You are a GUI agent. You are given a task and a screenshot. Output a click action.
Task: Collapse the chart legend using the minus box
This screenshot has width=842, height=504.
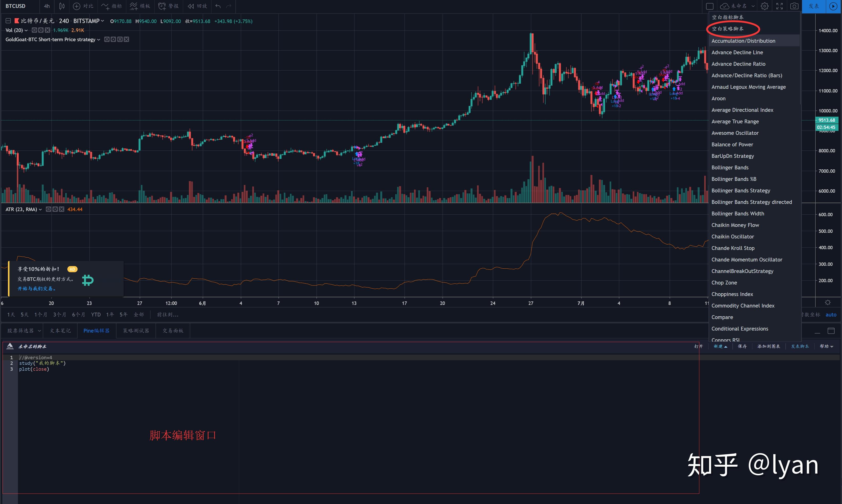click(8, 21)
